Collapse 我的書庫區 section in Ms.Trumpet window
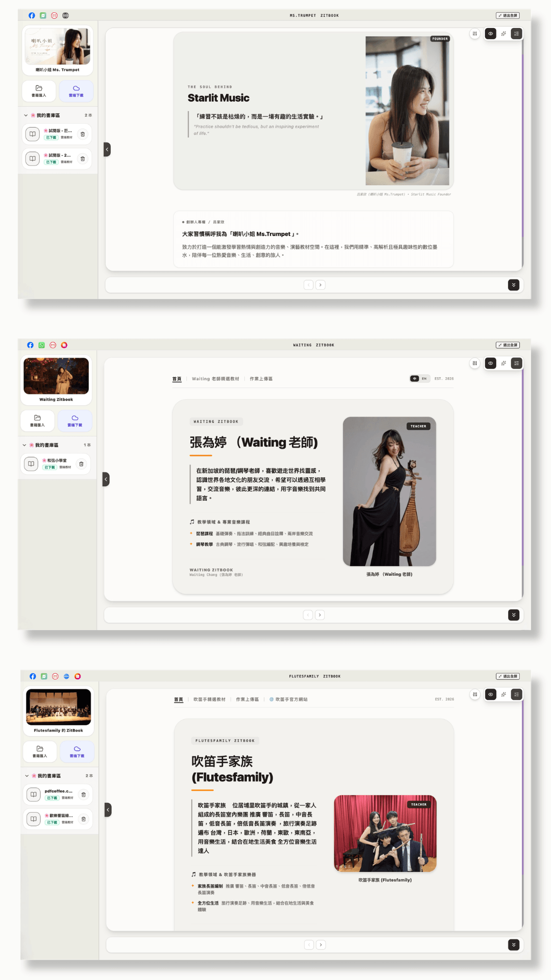 (26, 115)
